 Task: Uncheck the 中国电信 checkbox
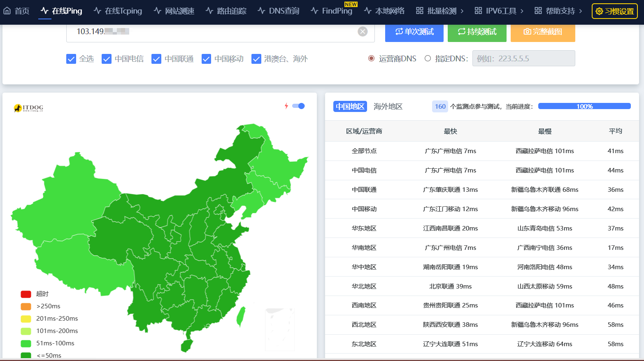[107, 59]
